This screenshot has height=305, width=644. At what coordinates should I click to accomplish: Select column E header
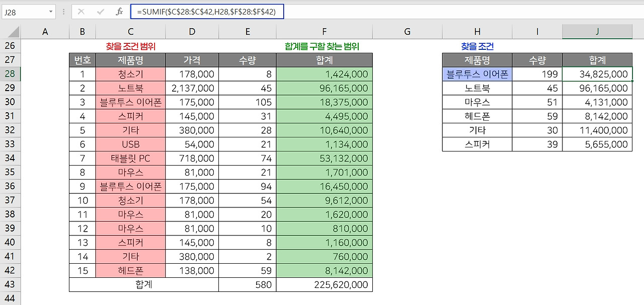(x=248, y=32)
